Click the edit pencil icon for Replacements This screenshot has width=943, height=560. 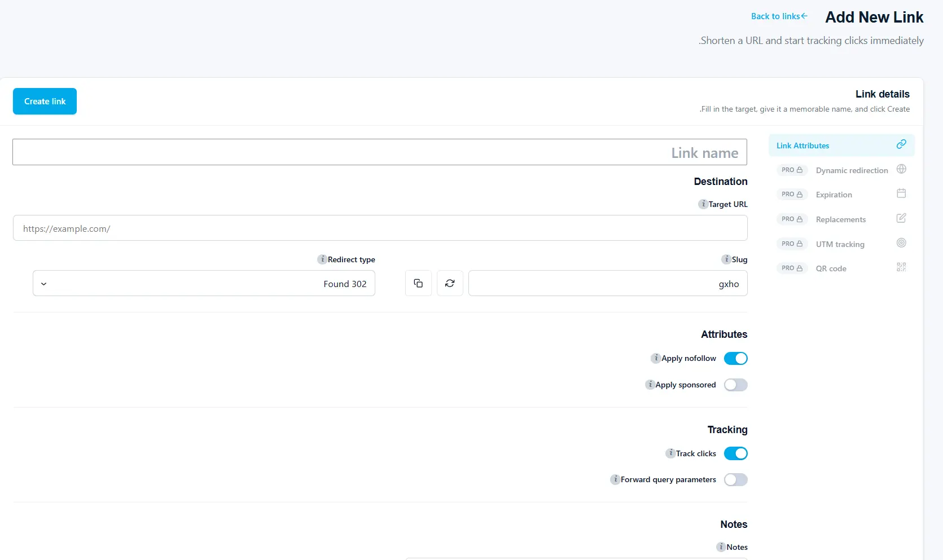[901, 218]
